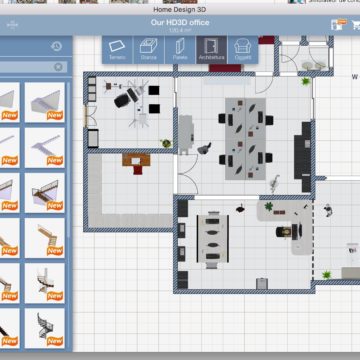The image size is (360, 360).
Task: Select the black cabinet along right wall
Action: [303, 157]
